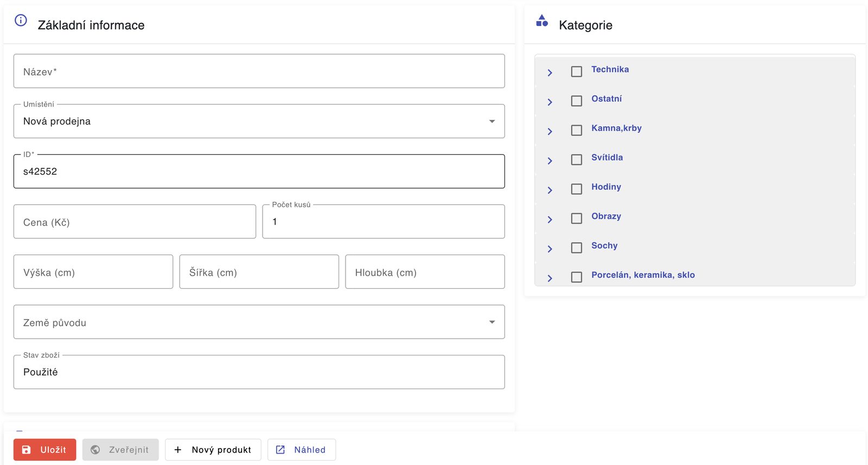Check the Porcelán, keramika, sklo checkbox

[577, 277]
